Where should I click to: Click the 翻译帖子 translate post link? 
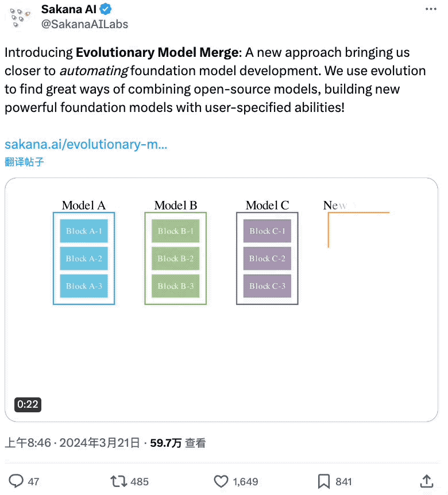[x=24, y=161]
